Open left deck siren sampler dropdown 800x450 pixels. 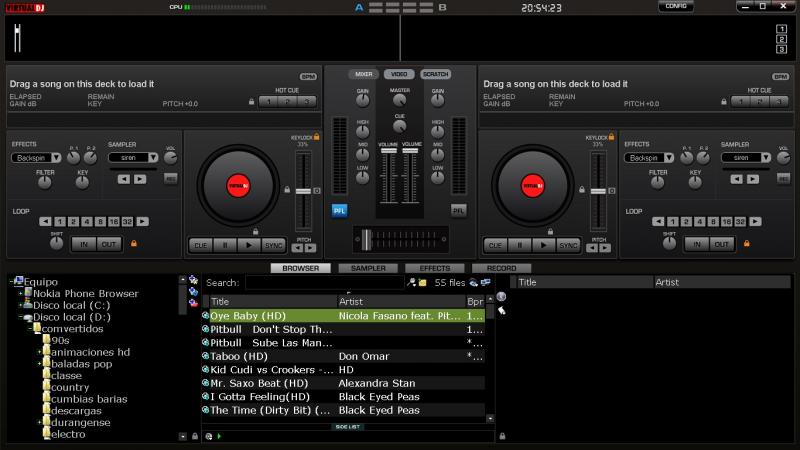(153, 158)
